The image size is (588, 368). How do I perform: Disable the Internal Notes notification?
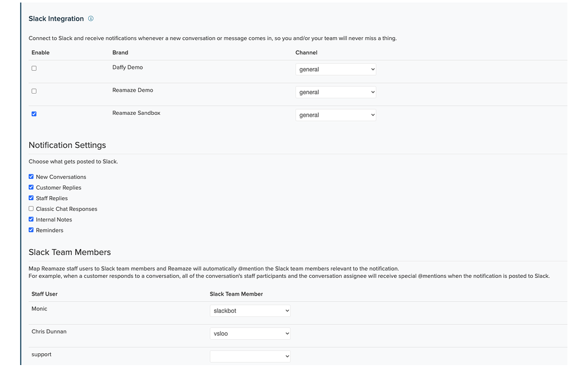coord(31,219)
